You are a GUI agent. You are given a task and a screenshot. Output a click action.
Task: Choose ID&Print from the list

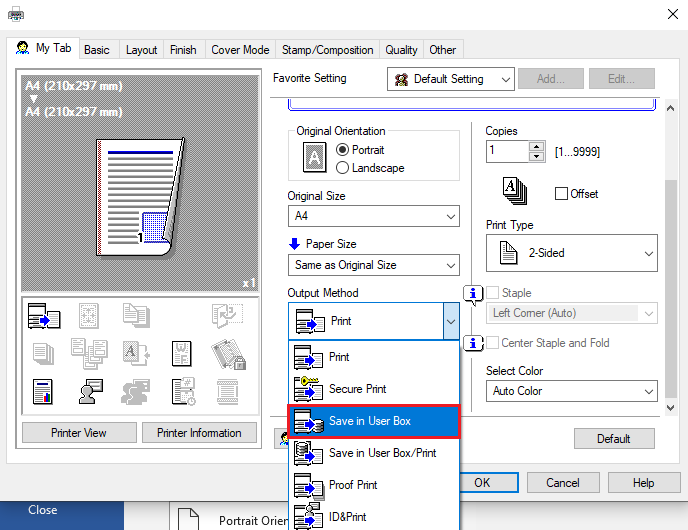coord(373,517)
